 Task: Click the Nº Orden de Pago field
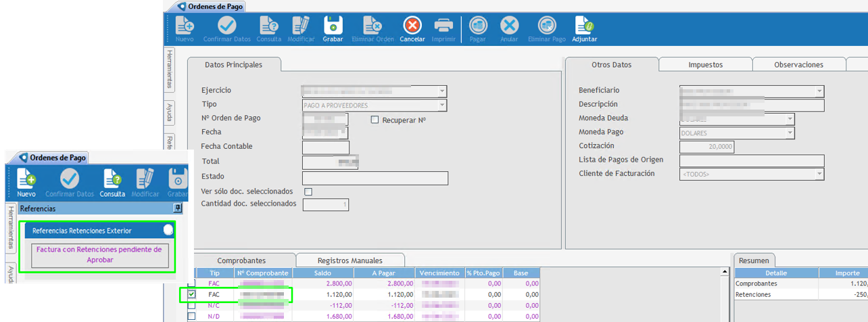[325, 119]
